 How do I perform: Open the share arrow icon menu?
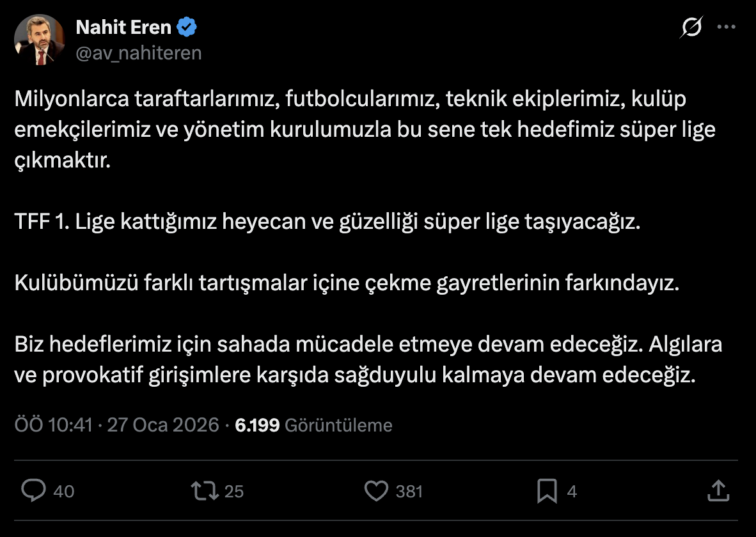[x=718, y=490]
